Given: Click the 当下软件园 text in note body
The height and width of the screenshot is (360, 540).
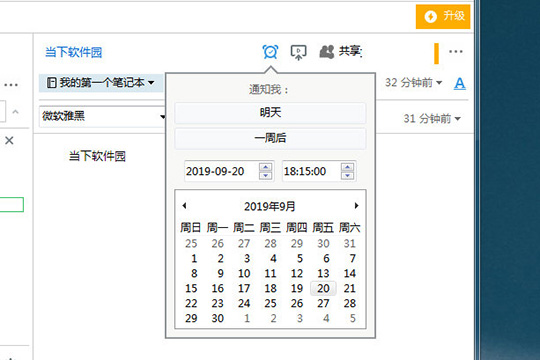Looking at the screenshot, I should 97,156.
